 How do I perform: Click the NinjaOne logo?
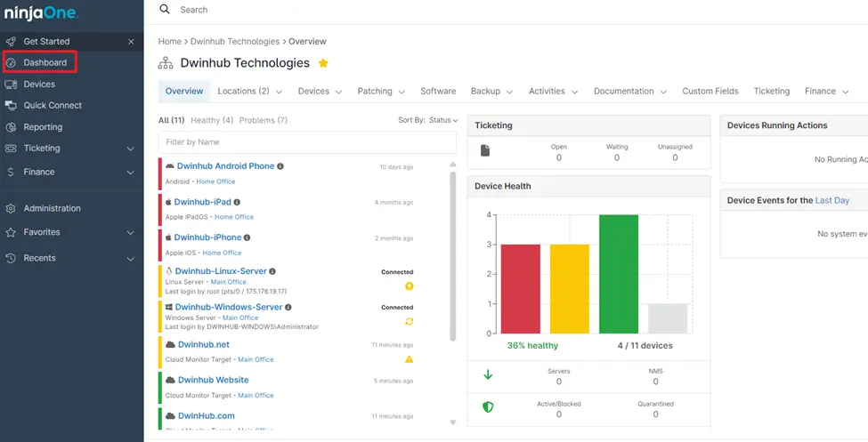[42, 13]
